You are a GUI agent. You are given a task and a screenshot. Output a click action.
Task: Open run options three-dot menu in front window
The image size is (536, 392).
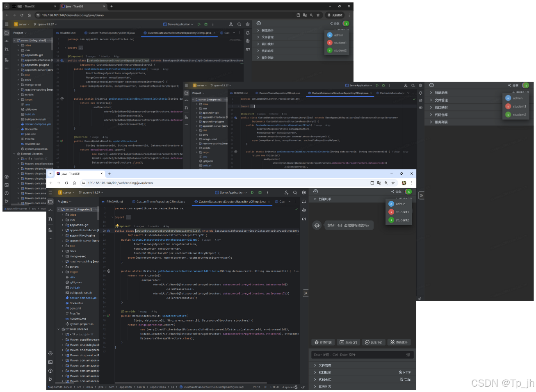click(267, 192)
